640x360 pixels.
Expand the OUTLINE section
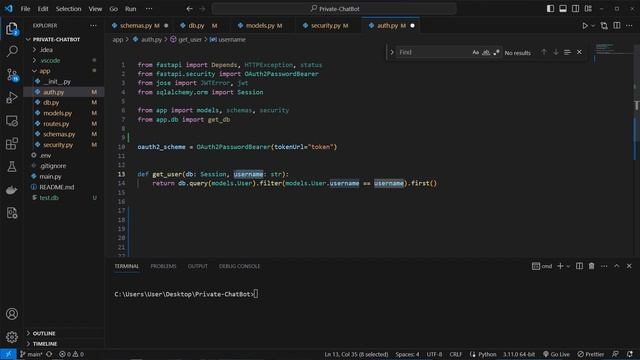[x=44, y=333]
